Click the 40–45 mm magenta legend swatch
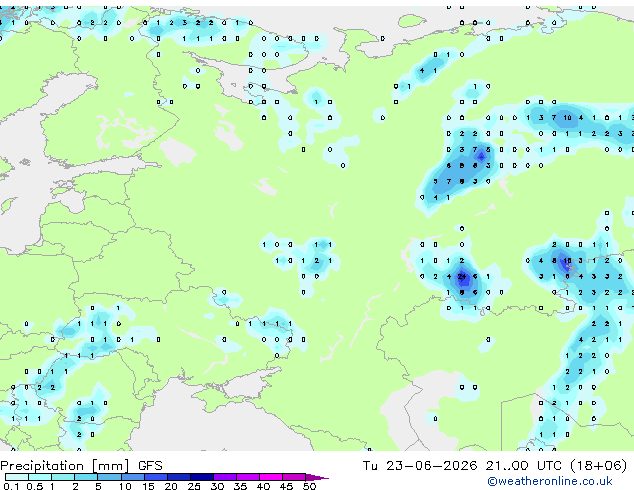The height and width of the screenshot is (490, 634). [271, 477]
